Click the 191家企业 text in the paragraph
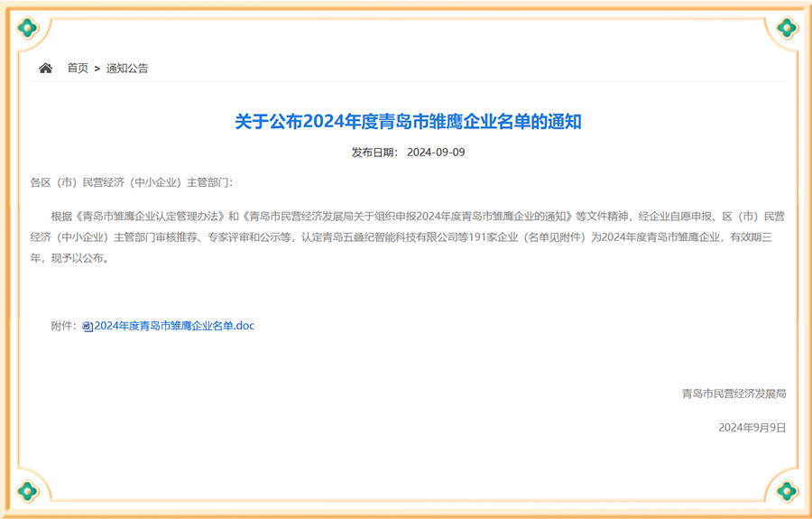 point(483,237)
